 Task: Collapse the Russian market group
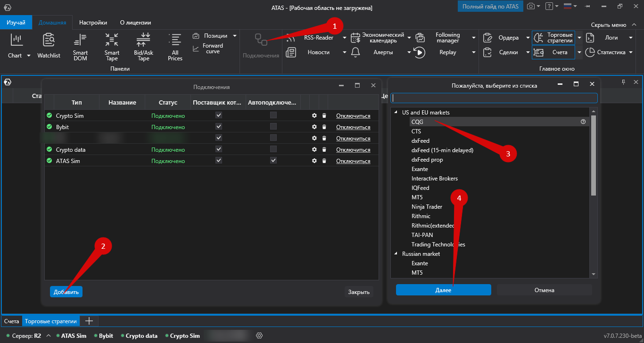[x=396, y=254]
